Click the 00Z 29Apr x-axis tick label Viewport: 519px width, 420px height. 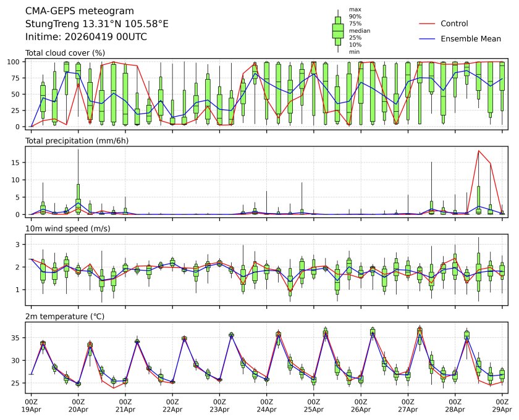[502, 405]
